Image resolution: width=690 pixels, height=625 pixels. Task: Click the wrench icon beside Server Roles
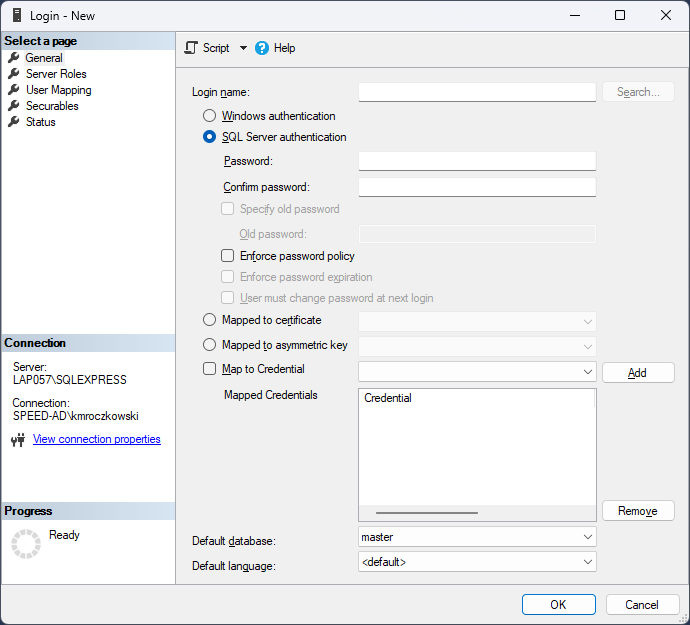14,74
